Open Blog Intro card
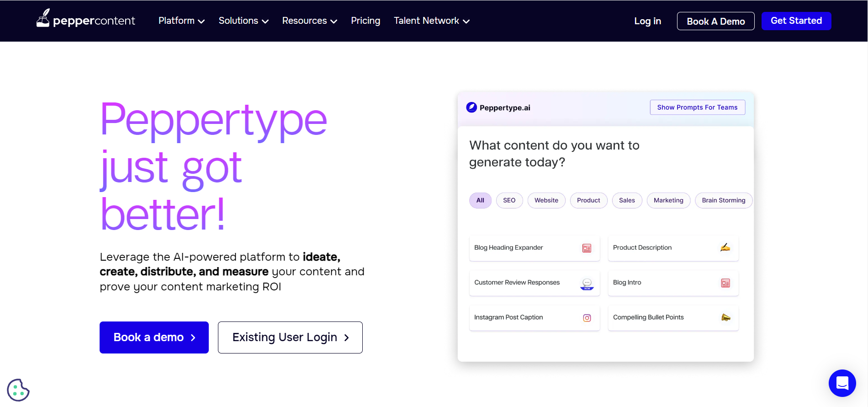 pos(673,283)
